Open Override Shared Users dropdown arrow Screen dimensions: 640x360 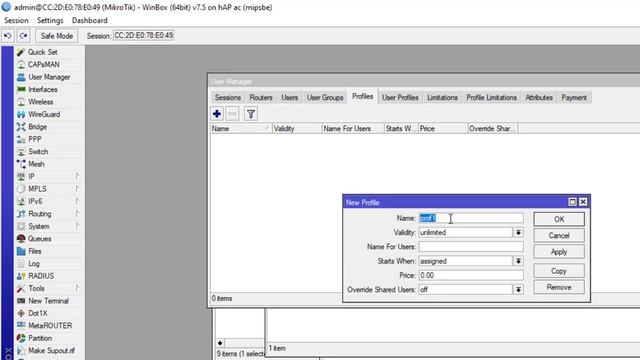518,289
